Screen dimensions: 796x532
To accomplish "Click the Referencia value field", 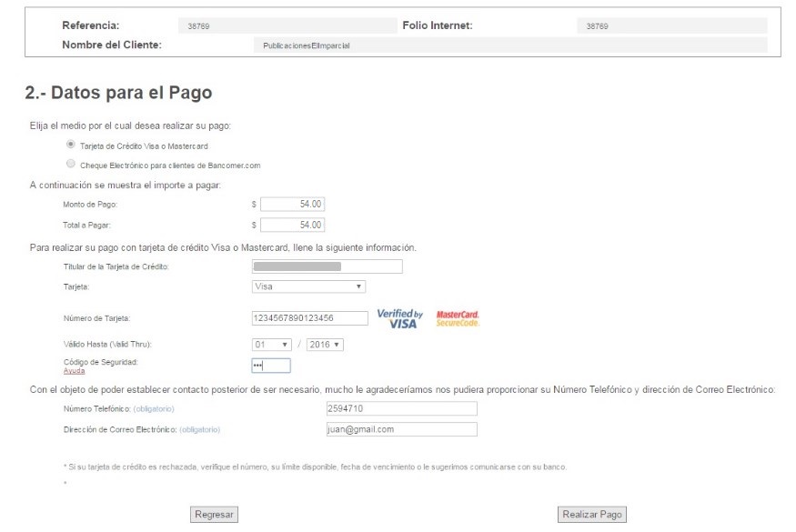I will tap(289, 26).
